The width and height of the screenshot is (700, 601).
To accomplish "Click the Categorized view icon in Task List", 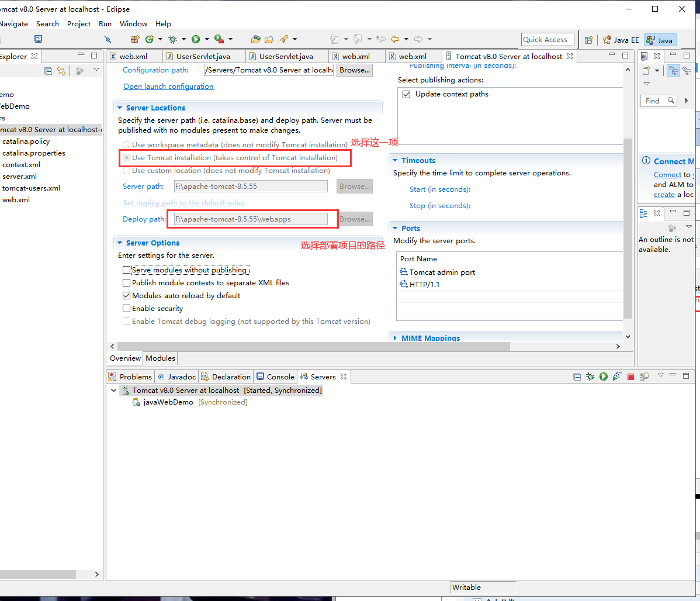I will coord(674,71).
